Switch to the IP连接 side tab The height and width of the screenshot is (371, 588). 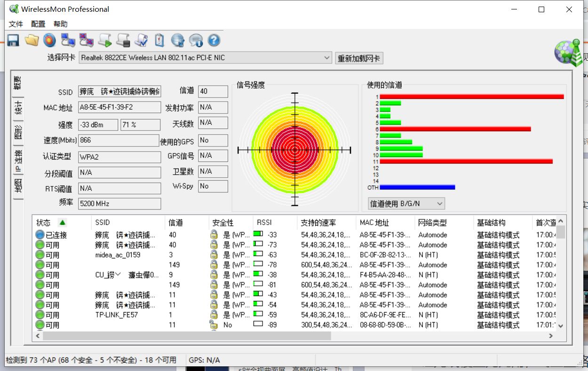pos(17,160)
